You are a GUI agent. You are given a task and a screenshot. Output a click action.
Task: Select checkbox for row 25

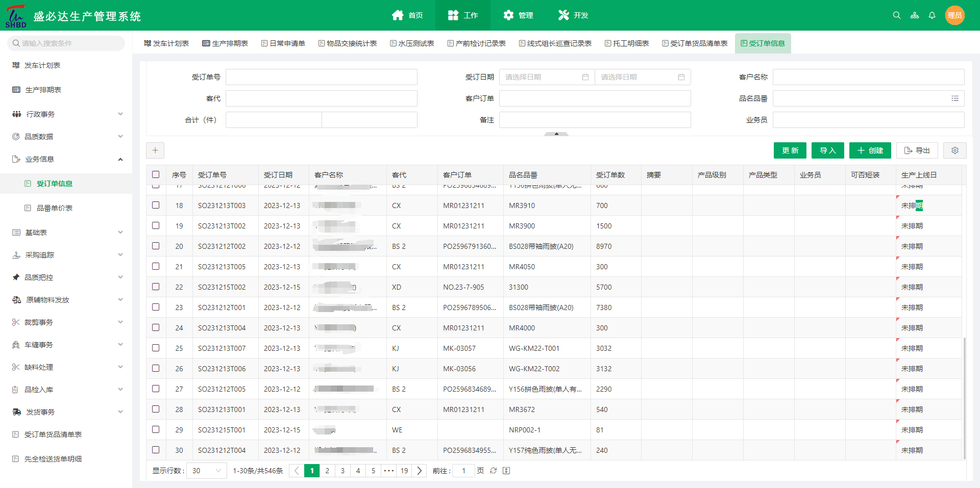pos(156,348)
